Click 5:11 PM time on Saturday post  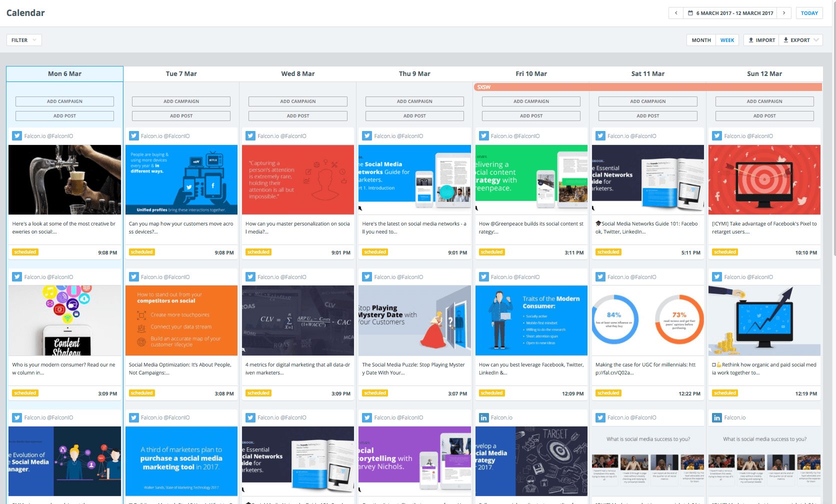(x=690, y=252)
